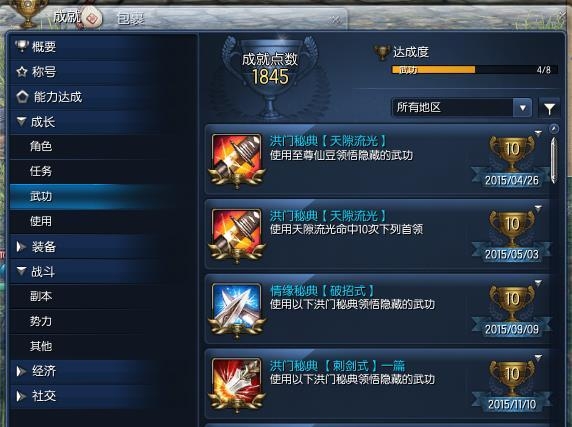
Task: Click the 情缘秘典 破招式 skill icon
Action: click(x=236, y=309)
